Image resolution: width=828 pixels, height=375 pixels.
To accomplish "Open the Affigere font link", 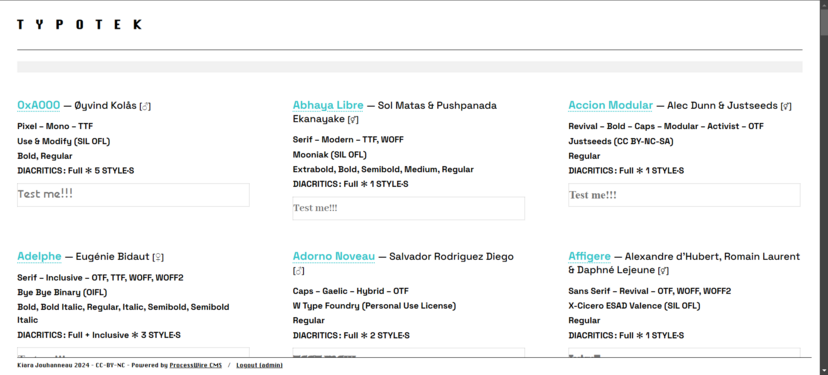I will tap(589, 257).
